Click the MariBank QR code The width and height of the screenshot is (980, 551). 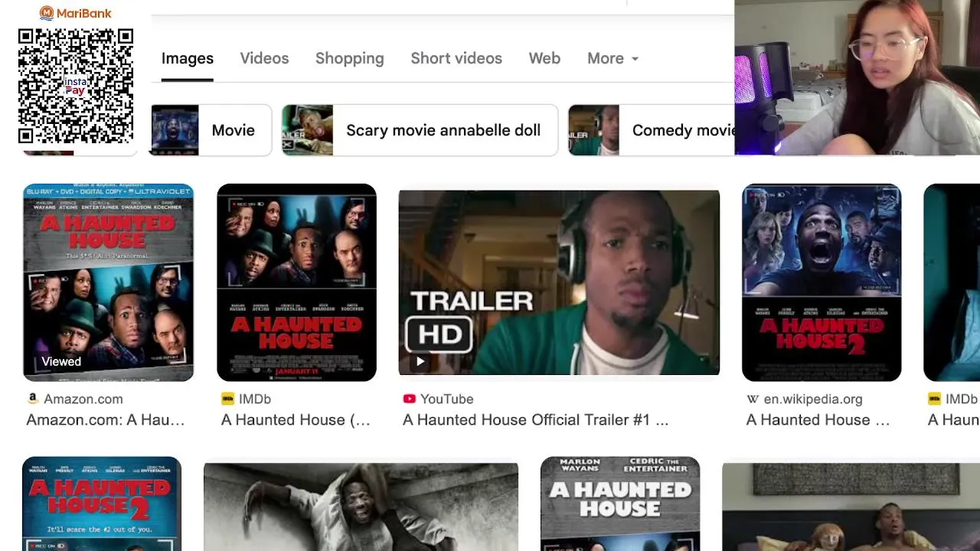[x=76, y=86]
